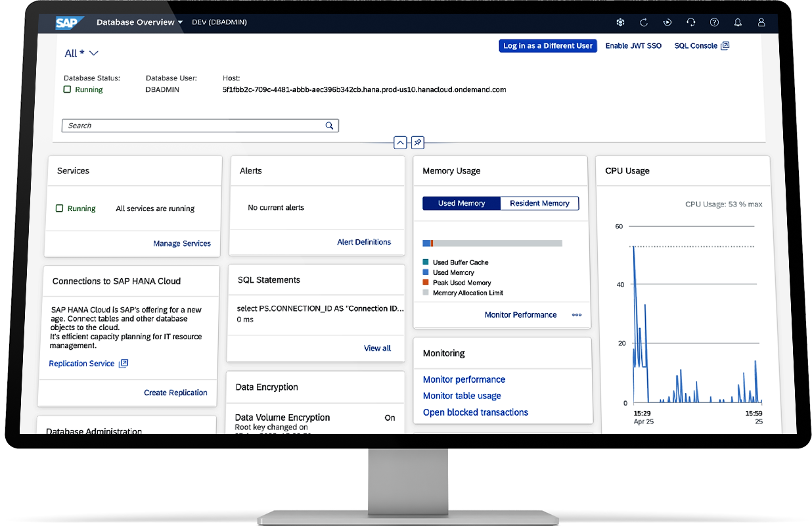Click the Used Memory legend swatch

coord(426,272)
